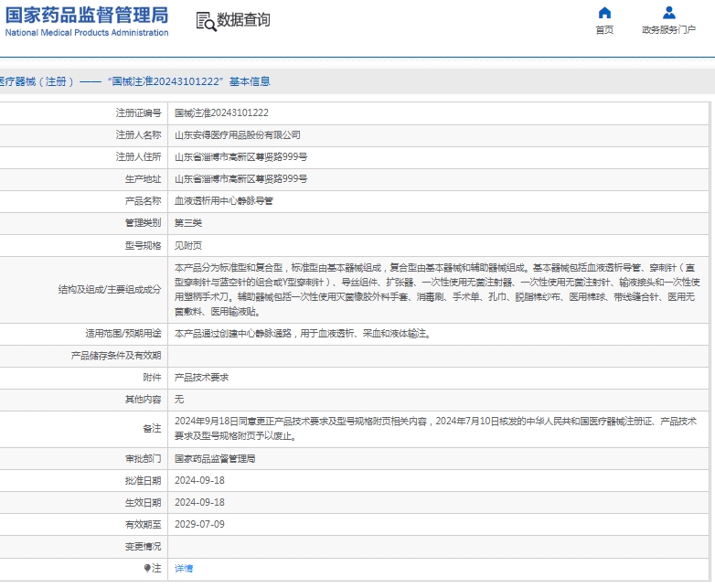This screenshot has height=588, width=715.
Task: Click the 有效期至 row label
Action: click(x=144, y=524)
